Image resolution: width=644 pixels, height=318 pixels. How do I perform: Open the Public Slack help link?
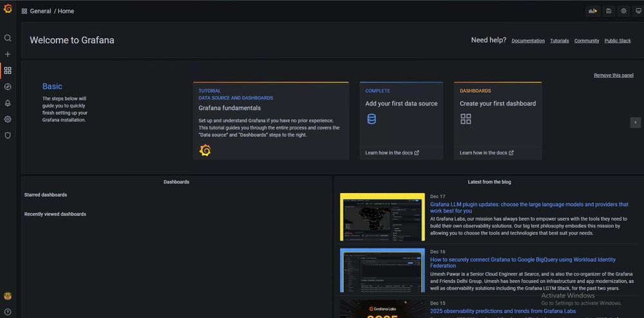click(618, 41)
